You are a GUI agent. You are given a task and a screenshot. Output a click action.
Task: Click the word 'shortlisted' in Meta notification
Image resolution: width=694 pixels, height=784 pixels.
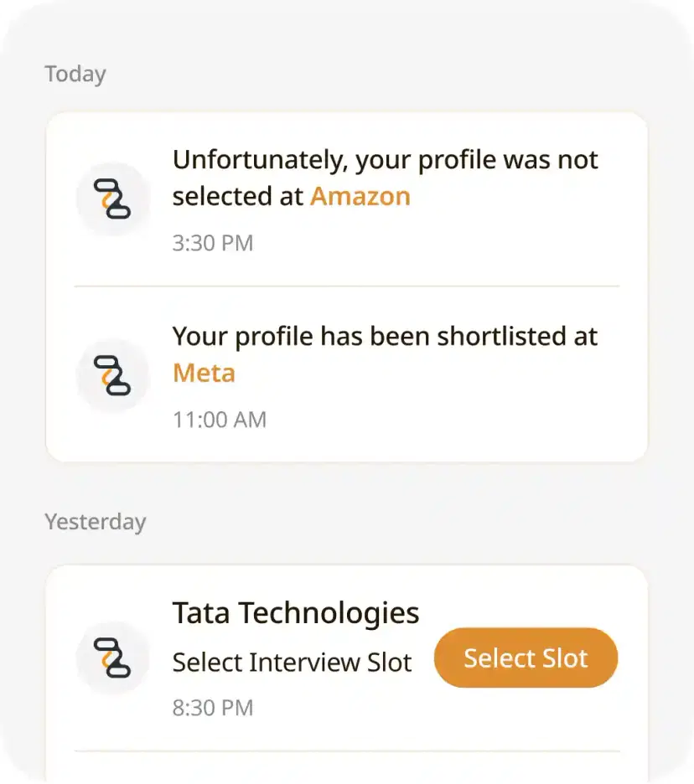[502, 337]
